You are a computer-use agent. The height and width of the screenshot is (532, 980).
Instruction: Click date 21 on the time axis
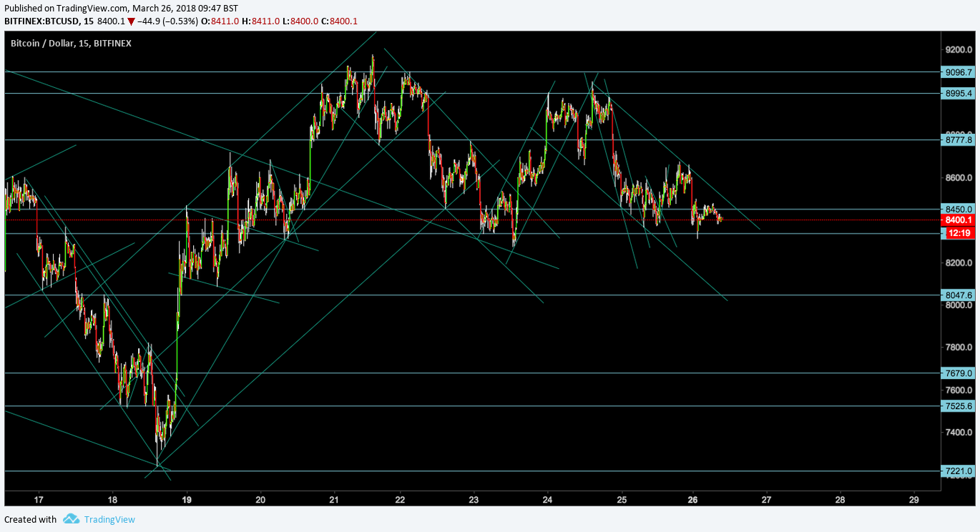[334, 499]
